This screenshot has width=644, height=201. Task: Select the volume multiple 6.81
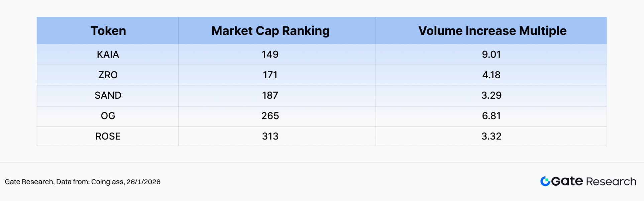pyautogui.click(x=491, y=116)
